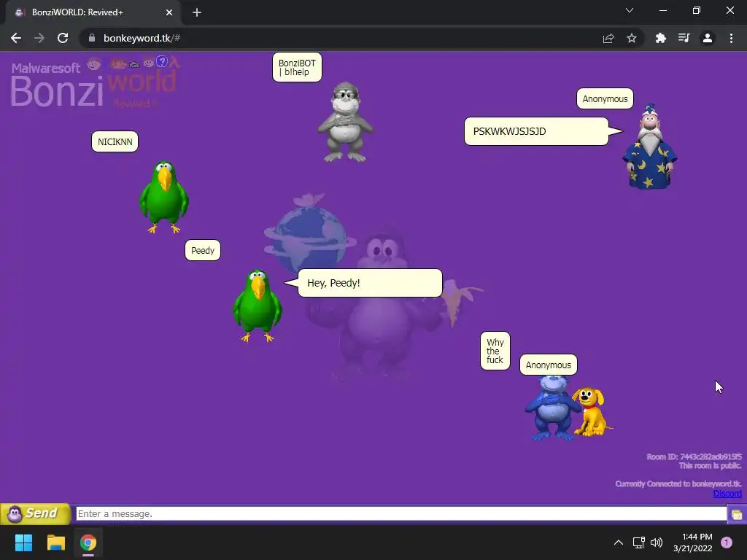View site info via the lock icon
The width and height of the screenshot is (747, 560).
pyautogui.click(x=92, y=38)
